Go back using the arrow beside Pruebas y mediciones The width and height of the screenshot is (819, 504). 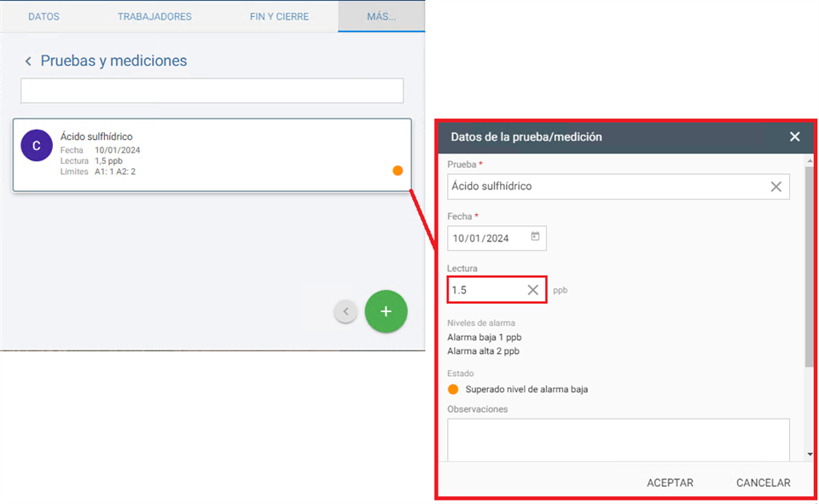[28, 61]
